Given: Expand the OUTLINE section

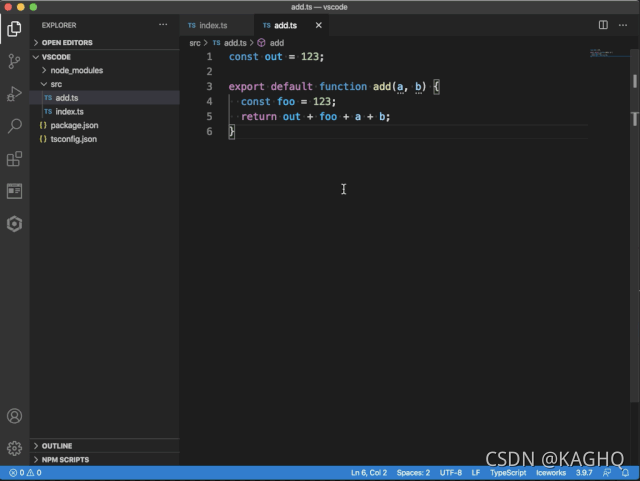Looking at the screenshot, I should (104, 446).
